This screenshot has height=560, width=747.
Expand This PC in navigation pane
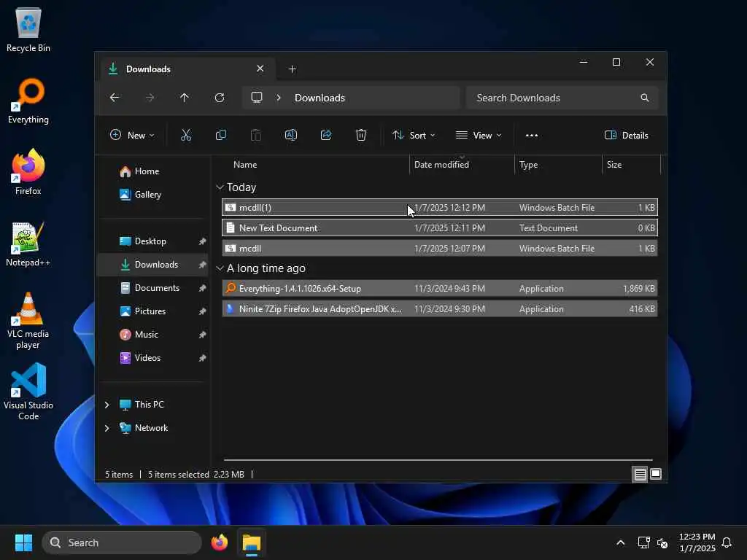click(x=107, y=405)
